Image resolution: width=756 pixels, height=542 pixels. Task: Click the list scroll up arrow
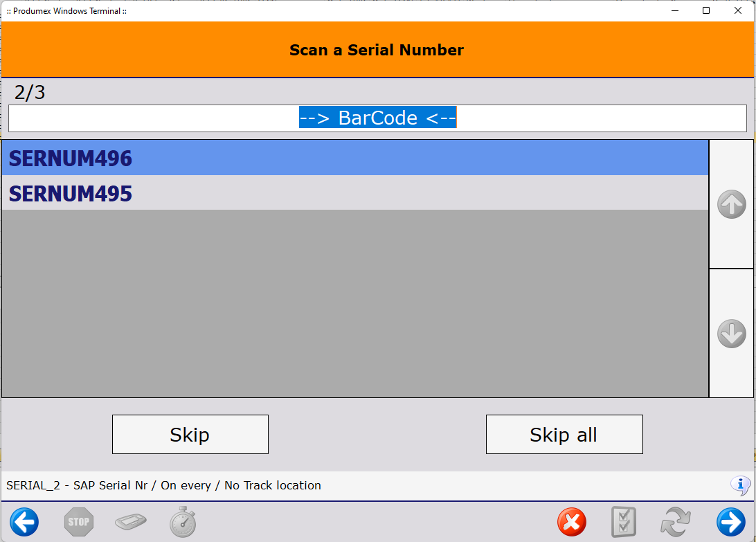731,204
